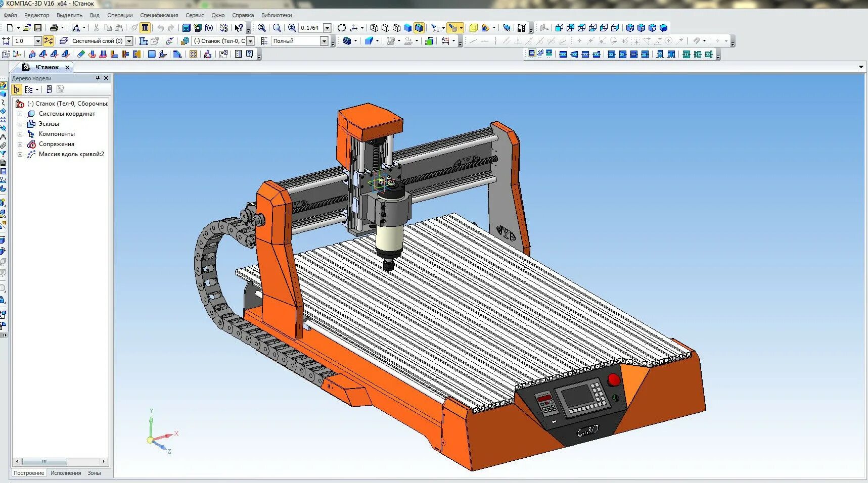
Task: Open the Вид menu
Action: (x=95, y=15)
